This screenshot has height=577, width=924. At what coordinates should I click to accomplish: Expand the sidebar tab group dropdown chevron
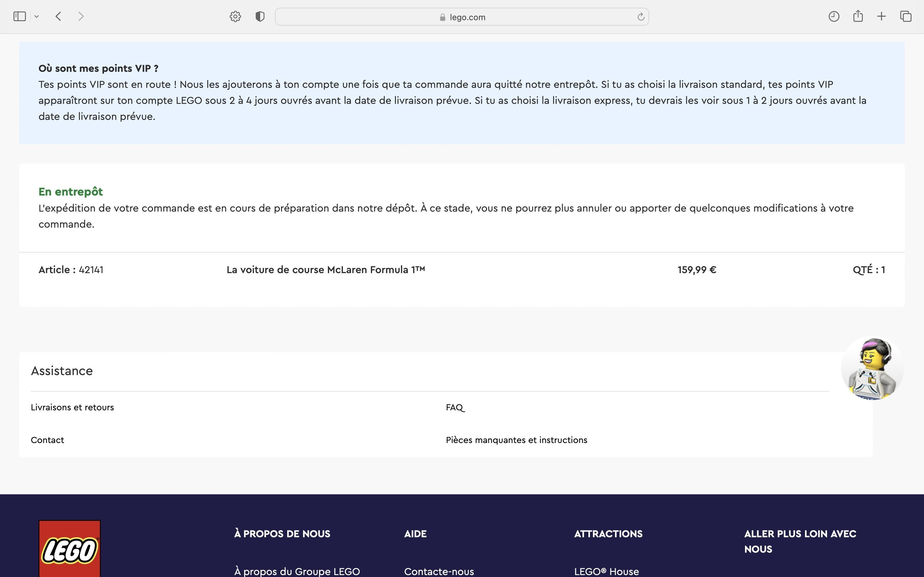[x=37, y=16]
